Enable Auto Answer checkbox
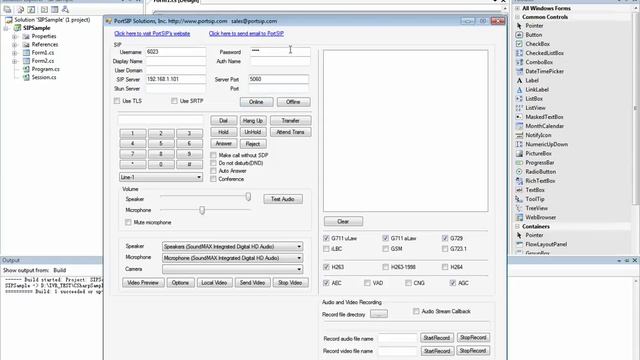Image resolution: width=640 pixels, height=360 pixels. [x=213, y=171]
